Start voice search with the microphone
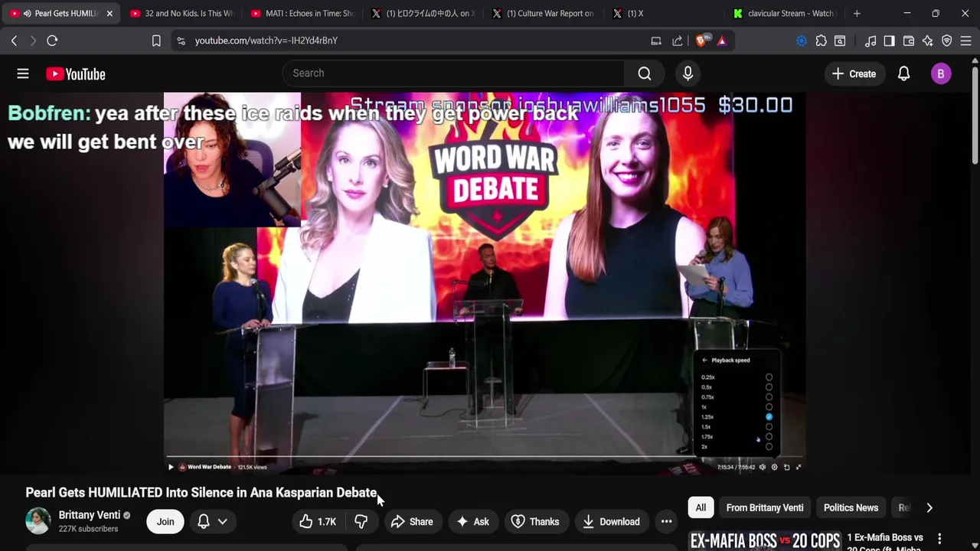Viewport: 980px width, 551px height. 688,73
